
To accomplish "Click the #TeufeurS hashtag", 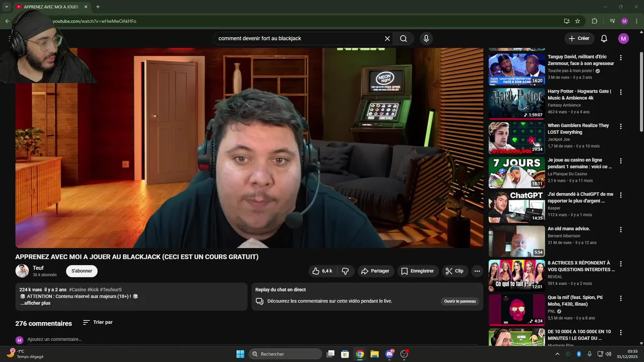I will 111,290.
